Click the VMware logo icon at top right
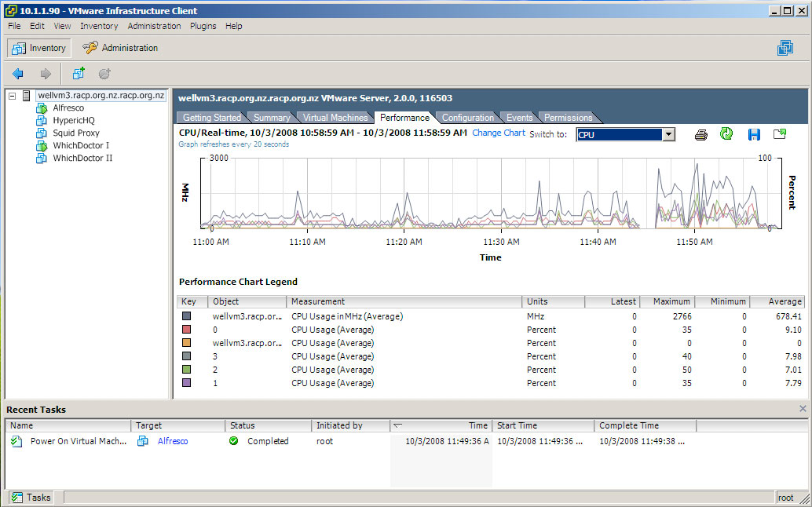 tap(785, 48)
